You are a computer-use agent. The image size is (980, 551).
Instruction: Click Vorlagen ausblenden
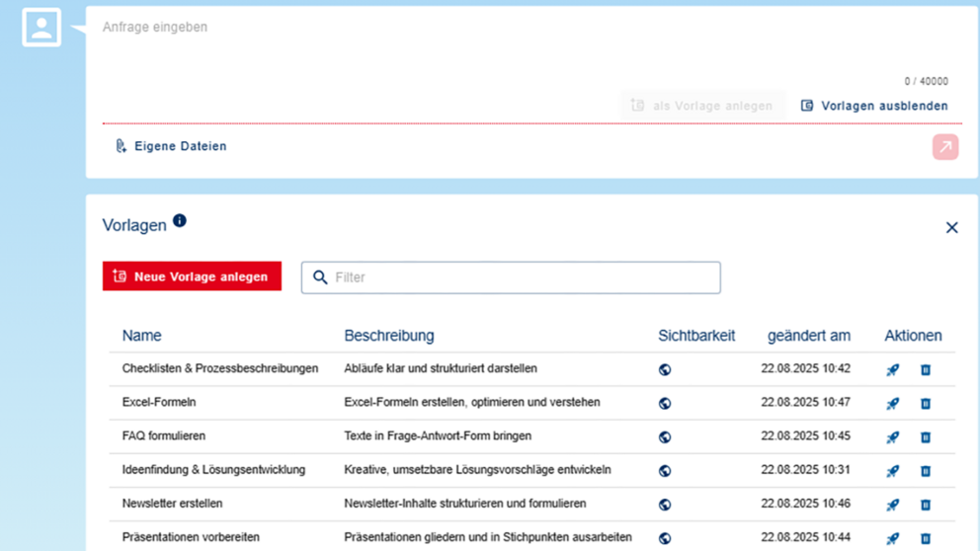[x=874, y=106]
